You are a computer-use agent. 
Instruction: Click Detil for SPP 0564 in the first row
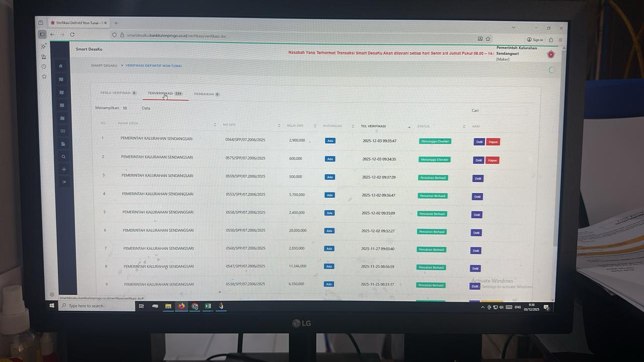tap(479, 142)
